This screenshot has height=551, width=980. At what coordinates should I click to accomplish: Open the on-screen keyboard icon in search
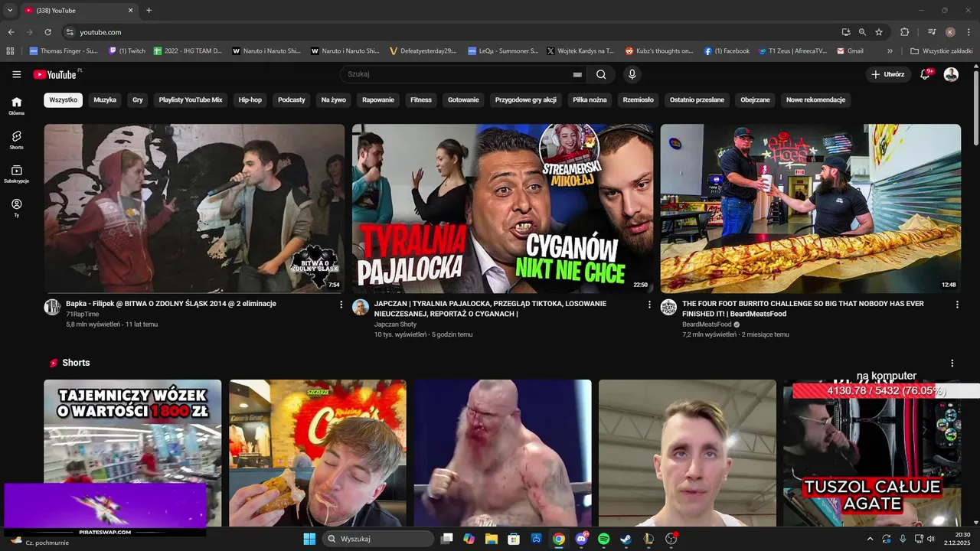click(577, 74)
